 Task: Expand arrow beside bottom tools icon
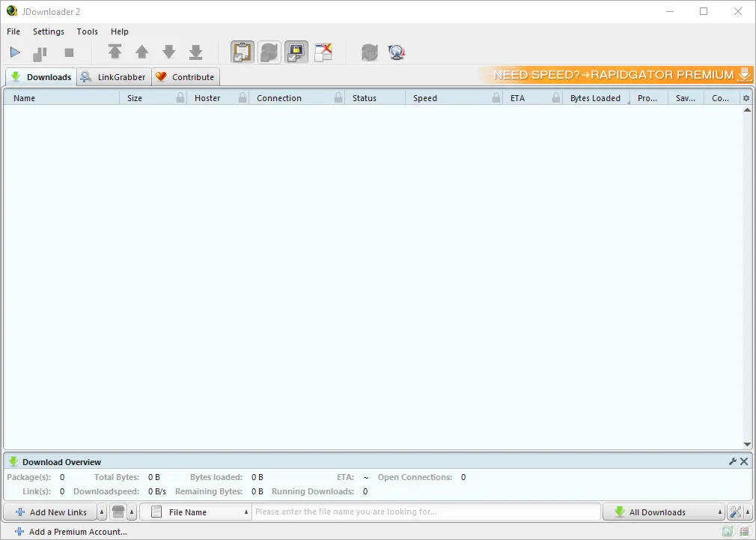(748, 512)
